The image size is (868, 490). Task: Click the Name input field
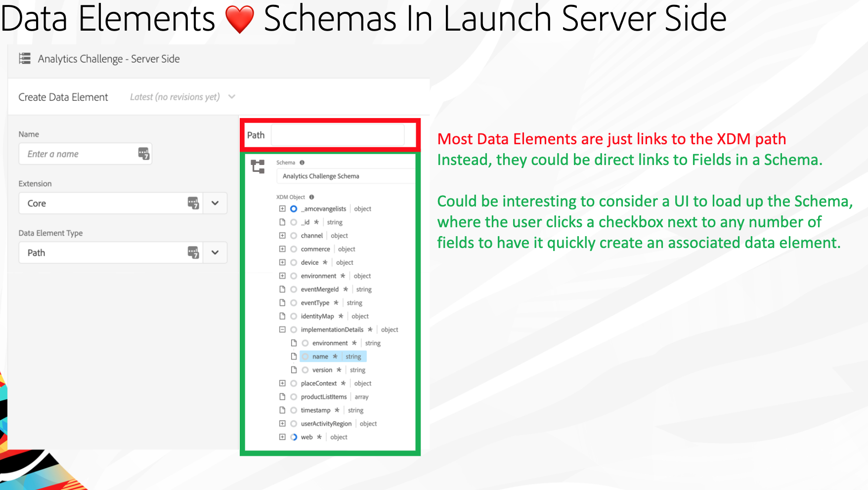pyautogui.click(x=85, y=154)
